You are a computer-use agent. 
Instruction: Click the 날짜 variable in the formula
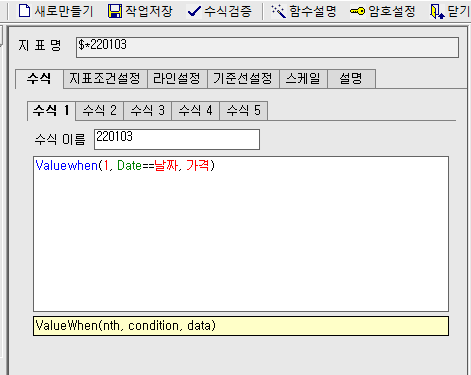pos(166,165)
